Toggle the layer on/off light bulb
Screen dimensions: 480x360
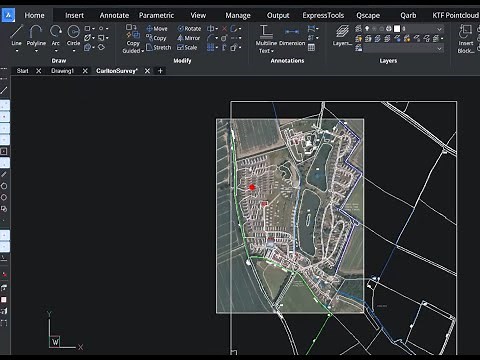(367, 29)
